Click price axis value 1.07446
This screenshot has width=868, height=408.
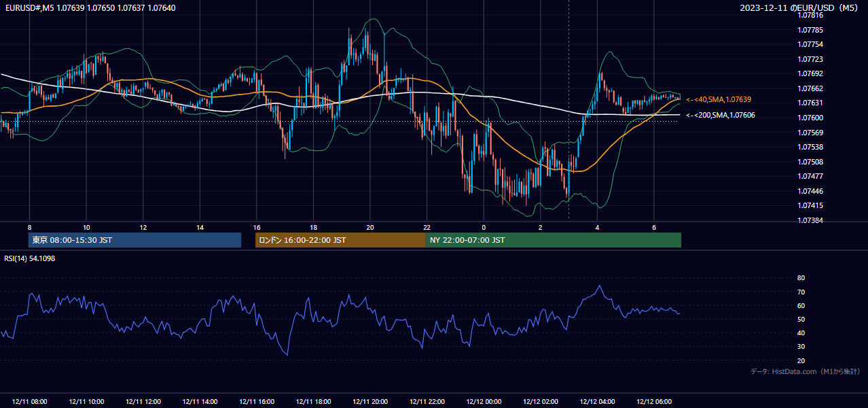click(x=811, y=191)
